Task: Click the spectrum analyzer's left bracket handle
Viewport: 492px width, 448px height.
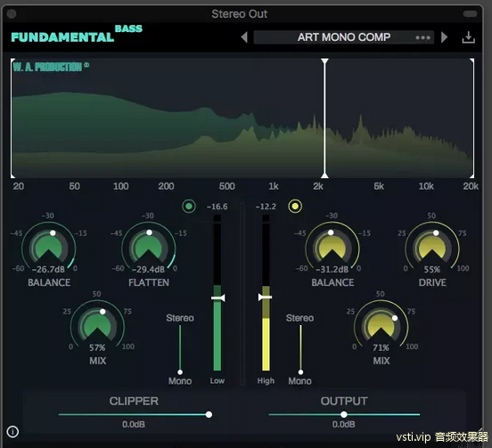Action: [x=12, y=118]
